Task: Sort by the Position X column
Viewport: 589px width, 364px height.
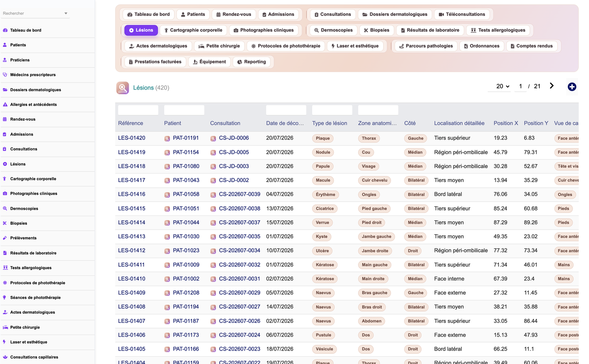Action: tap(506, 123)
